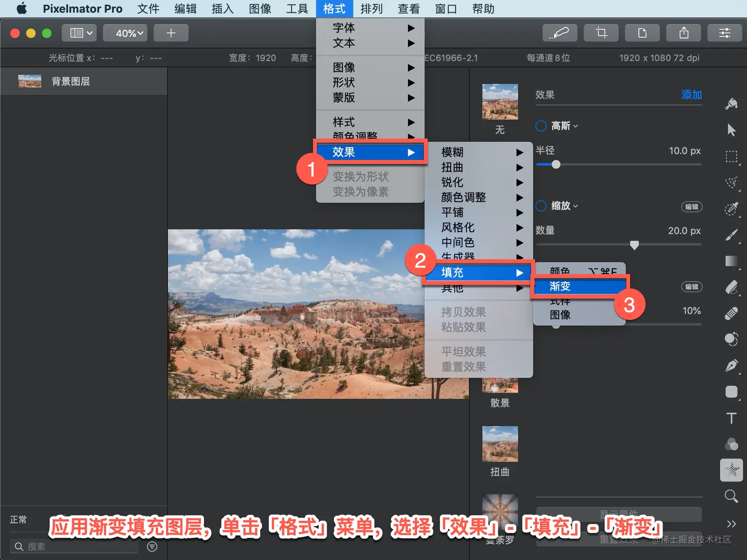Select the rounded Shape tool
The image size is (747, 560).
coord(731,392)
